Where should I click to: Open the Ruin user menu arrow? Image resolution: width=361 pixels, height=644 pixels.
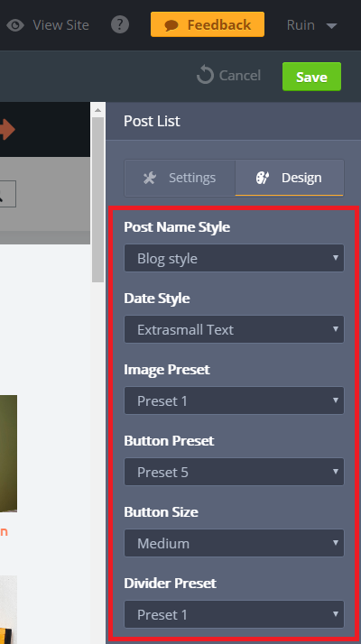coord(331,26)
